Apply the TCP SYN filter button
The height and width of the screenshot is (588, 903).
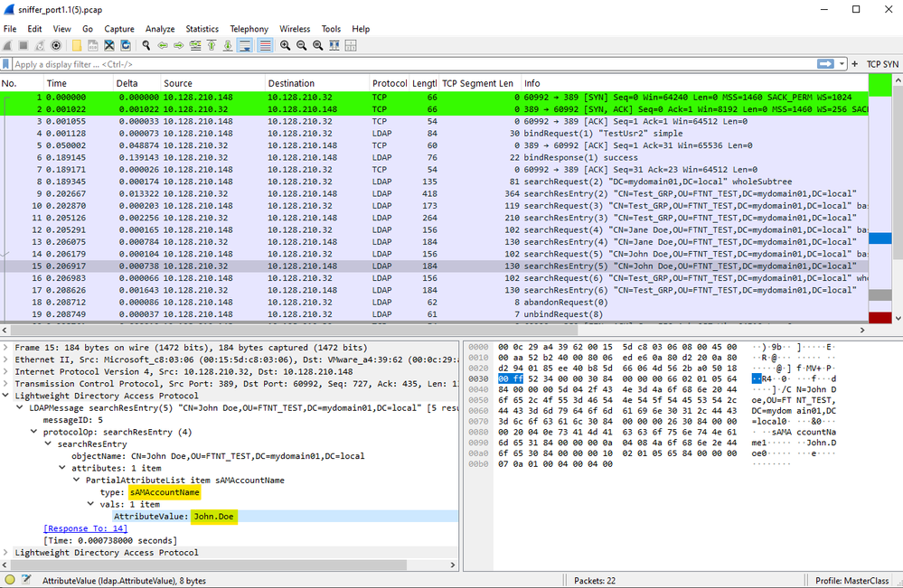[882, 64]
